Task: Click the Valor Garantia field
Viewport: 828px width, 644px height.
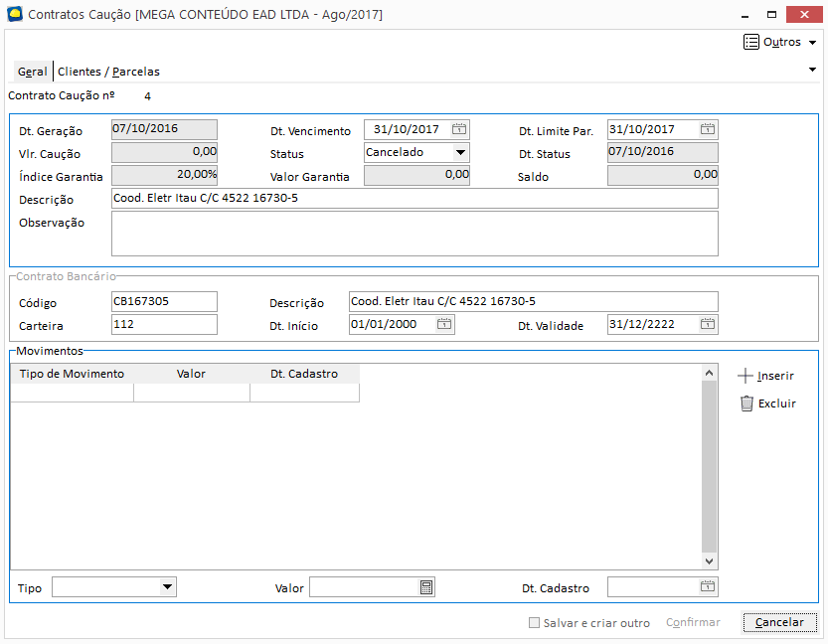Action: pyautogui.click(x=416, y=175)
